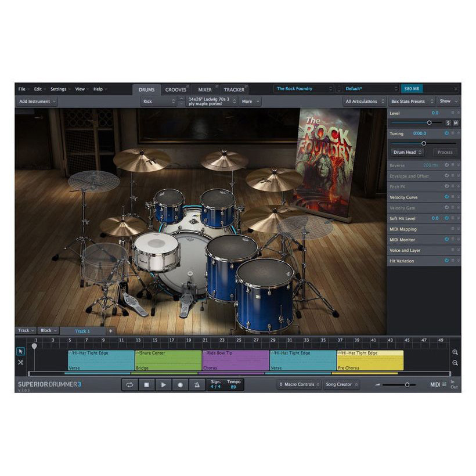Open the Show button menu
Image resolution: width=476 pixels, height=476 pixels.
448,102
